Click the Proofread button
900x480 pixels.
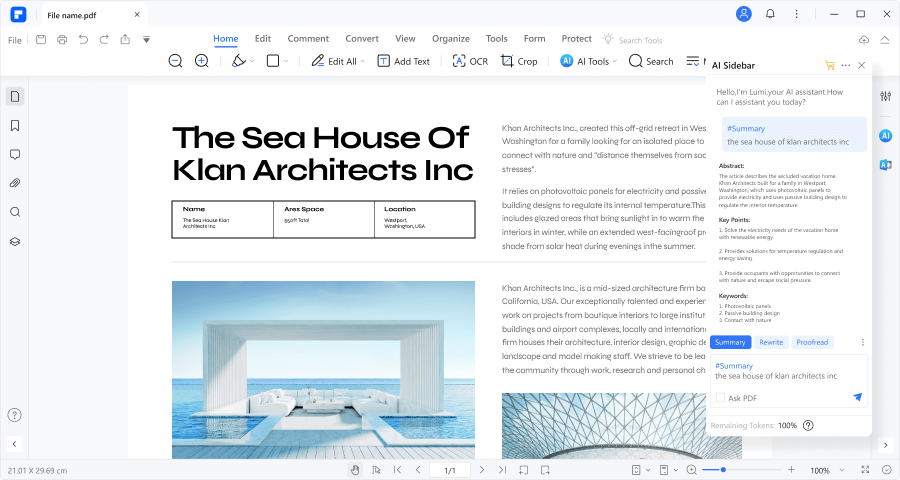[812, 342]
